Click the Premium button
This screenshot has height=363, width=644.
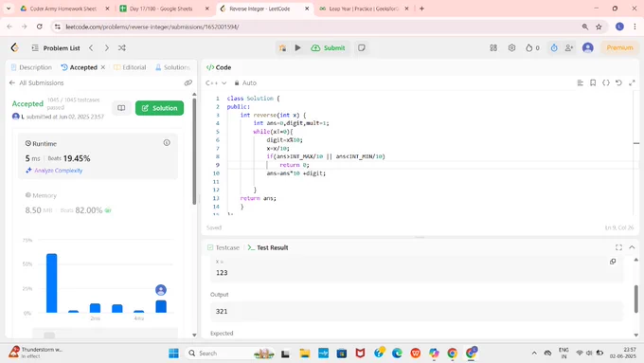pos(619,47)
